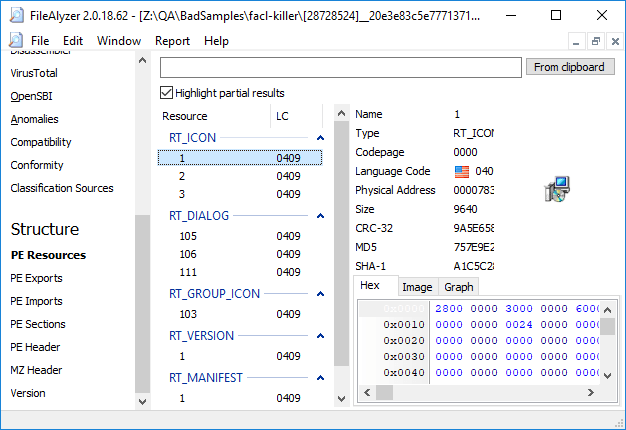The height and width of the screenshot is (430, 626).
Task: Collapse the RT_GROUP_ICON group
Action: 320,294
